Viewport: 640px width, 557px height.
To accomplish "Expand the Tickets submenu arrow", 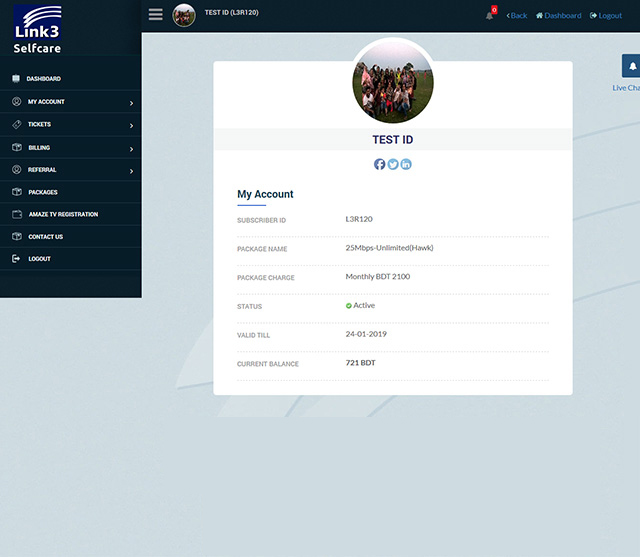I will tap(131, 125).
